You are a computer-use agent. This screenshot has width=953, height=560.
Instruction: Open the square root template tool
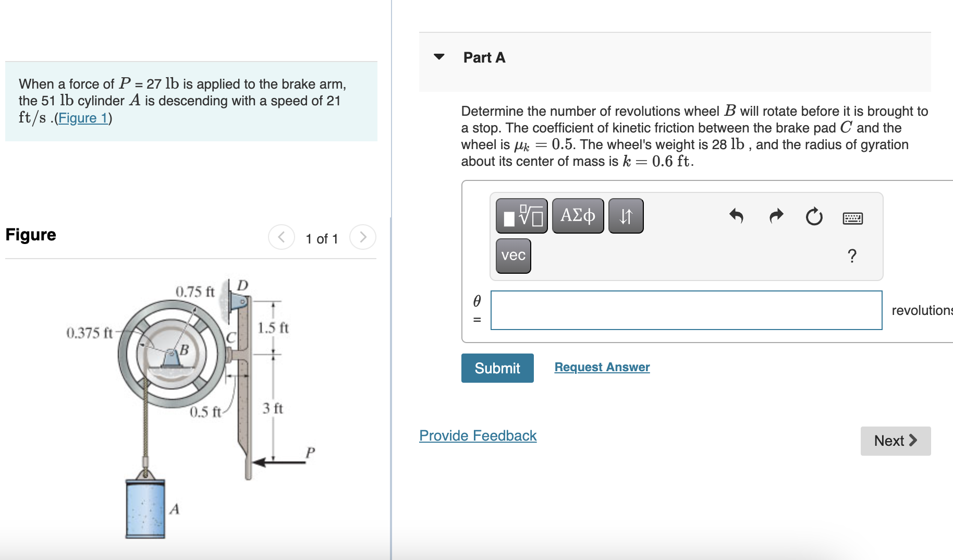point(521,215)
